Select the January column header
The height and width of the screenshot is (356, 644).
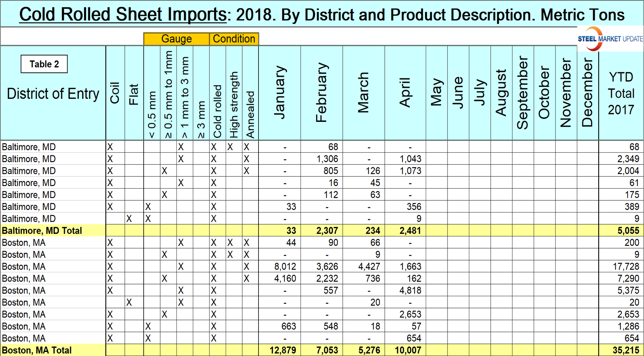280,93
